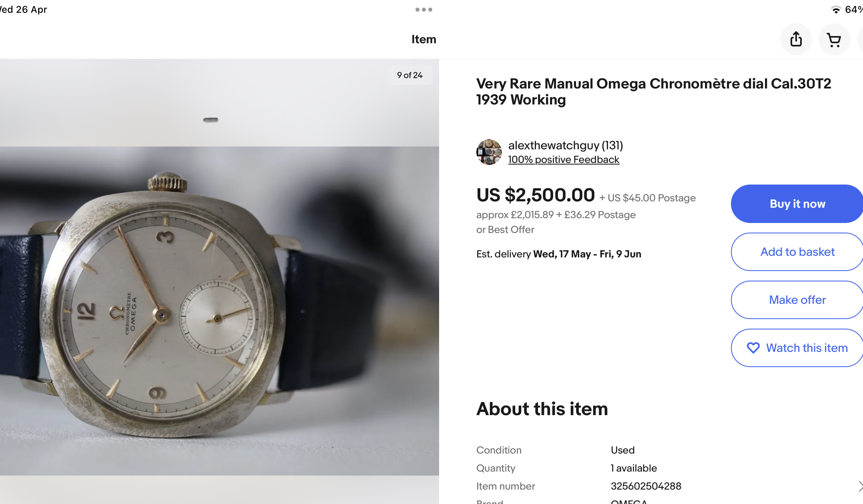The width and height of the screenshot is (863, 504).
Task: Tap the Omega Chronomètre listing title
Action: coord(653,92)
